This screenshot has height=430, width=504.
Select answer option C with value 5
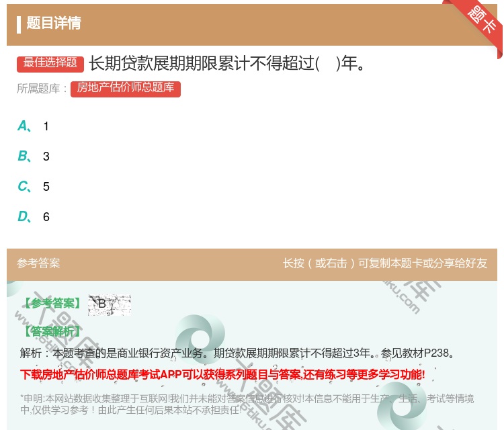point(34,186)
